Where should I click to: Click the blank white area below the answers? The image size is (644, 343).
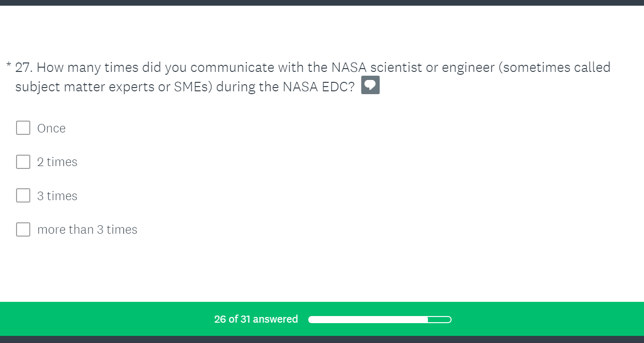322,270
